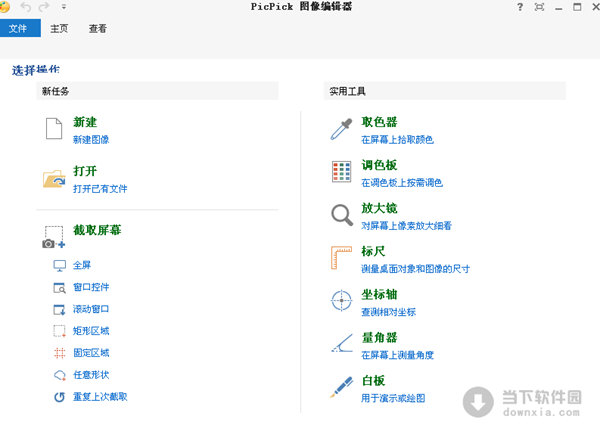This screenshot has width=600, height=431.
Task: Click the 滚动窗口 icon
Action: (x=59, y=309)
